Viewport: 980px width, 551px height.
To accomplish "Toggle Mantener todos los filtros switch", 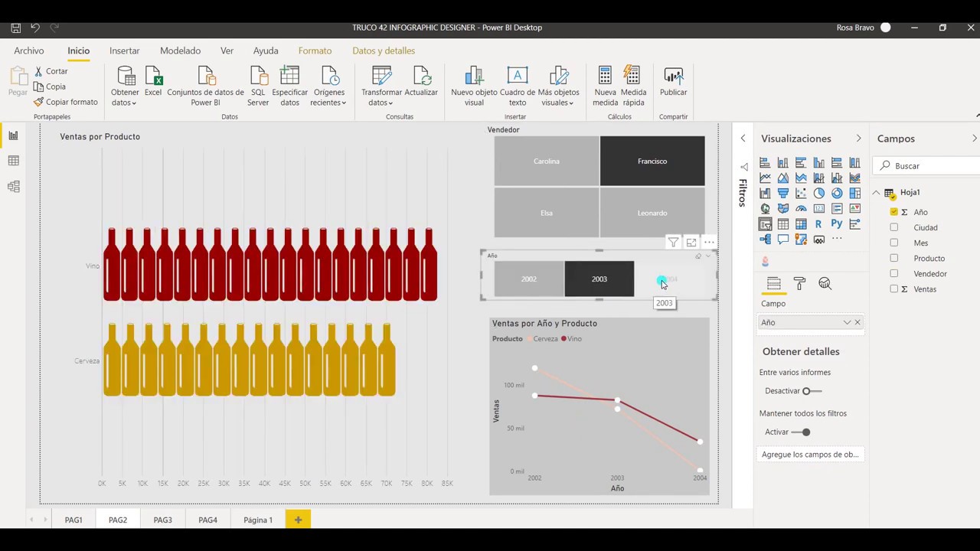I will pos(801,432).
